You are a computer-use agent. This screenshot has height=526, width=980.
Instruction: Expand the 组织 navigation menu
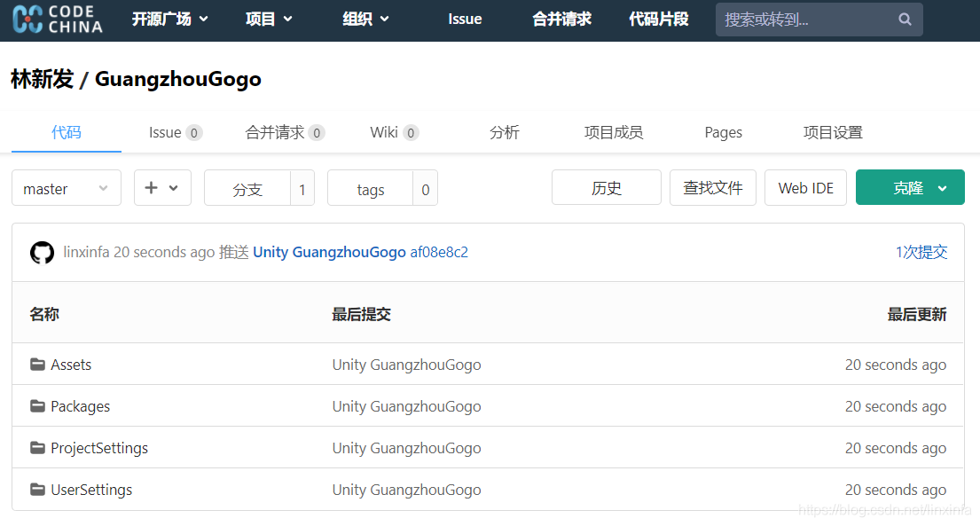click(x=365, y=20)
